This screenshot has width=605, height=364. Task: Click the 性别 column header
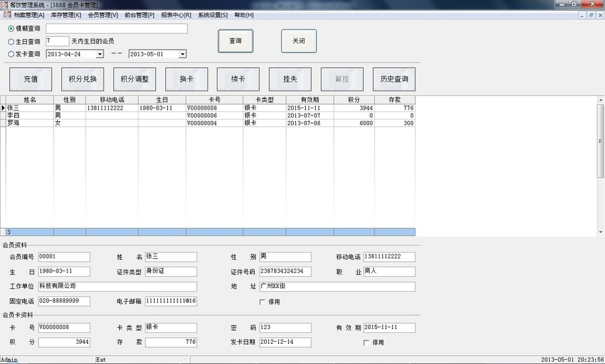[69, 100]
